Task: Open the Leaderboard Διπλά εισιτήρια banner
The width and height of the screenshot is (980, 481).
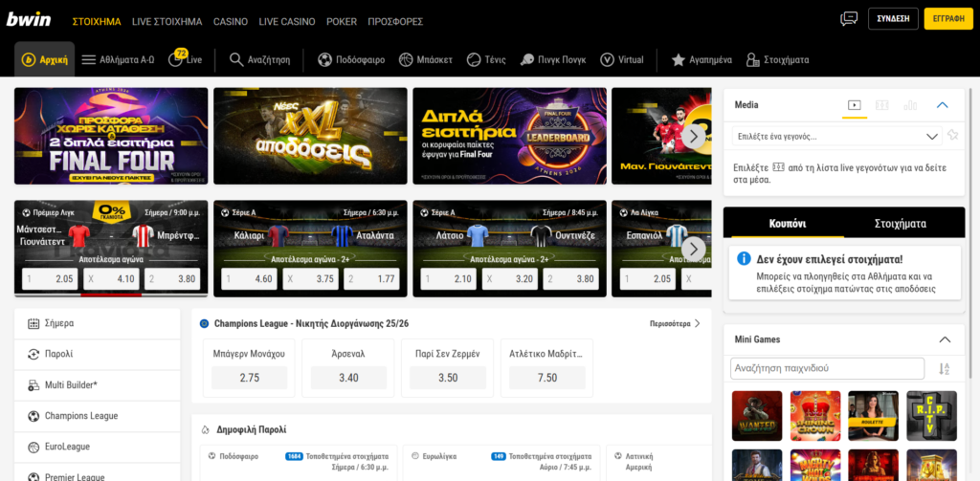Action: tap(509, 136)
